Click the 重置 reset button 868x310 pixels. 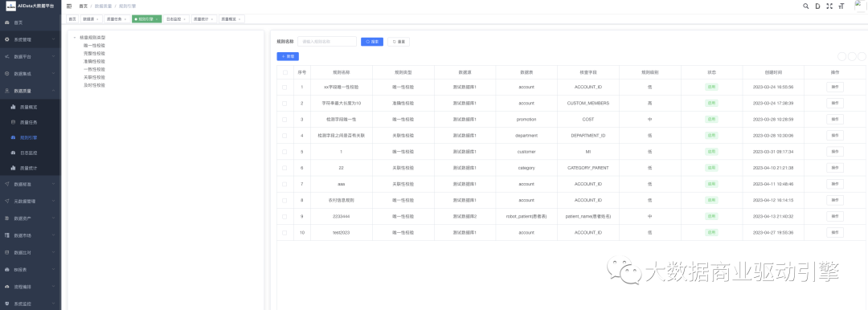pos(399,42)
